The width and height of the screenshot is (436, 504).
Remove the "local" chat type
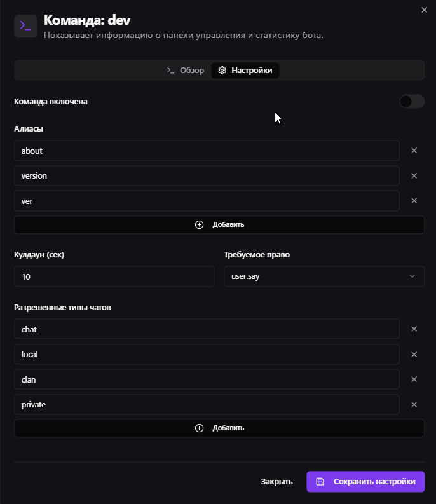click(x=414, y=355)
